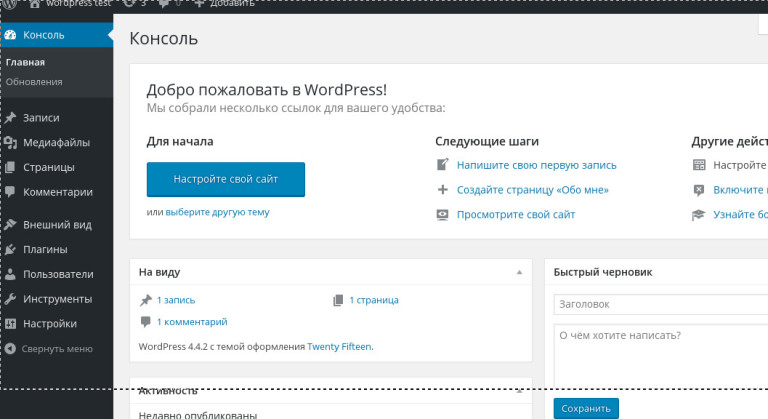
Task: Click the monitor icon beside Просмотрите свой сайт
Action: (443, 214)
